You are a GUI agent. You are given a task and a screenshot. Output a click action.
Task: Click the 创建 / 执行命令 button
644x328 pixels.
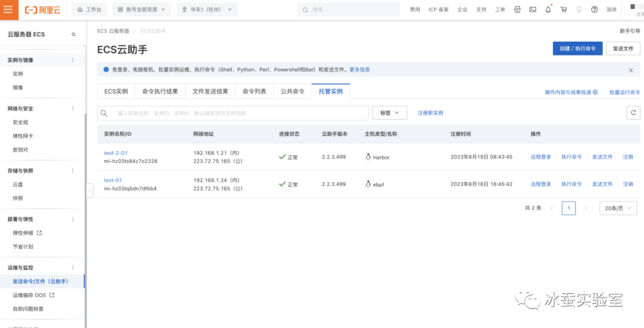(x=577, y=48)
